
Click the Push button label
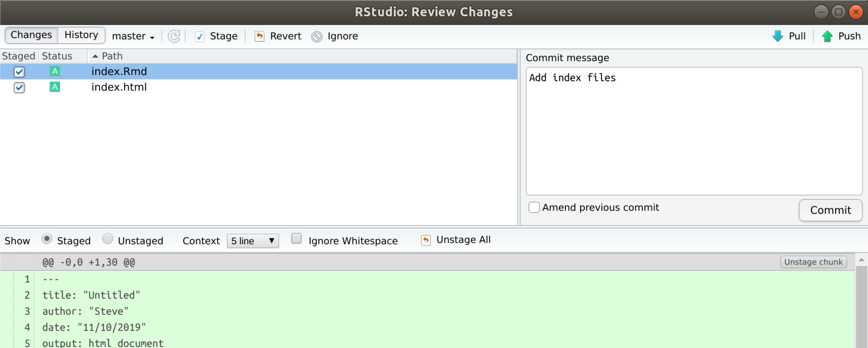pyautogui.click(x=849, y=36)
